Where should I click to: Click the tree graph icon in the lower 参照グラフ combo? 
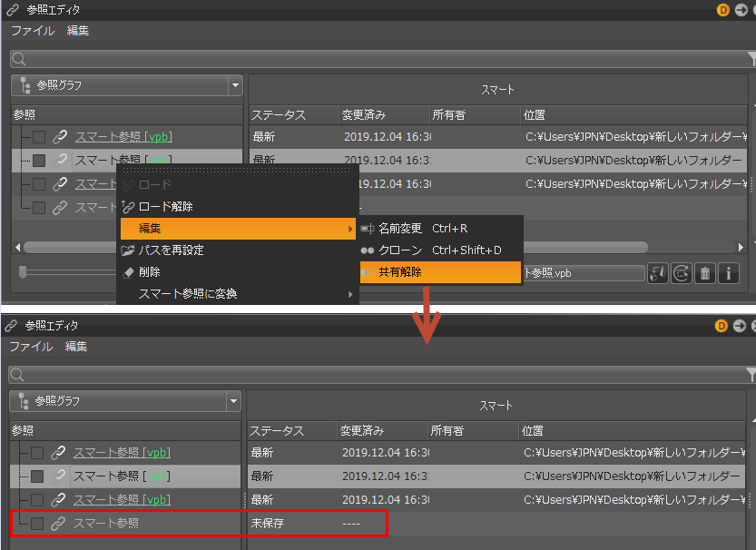[x=24, y=401]
